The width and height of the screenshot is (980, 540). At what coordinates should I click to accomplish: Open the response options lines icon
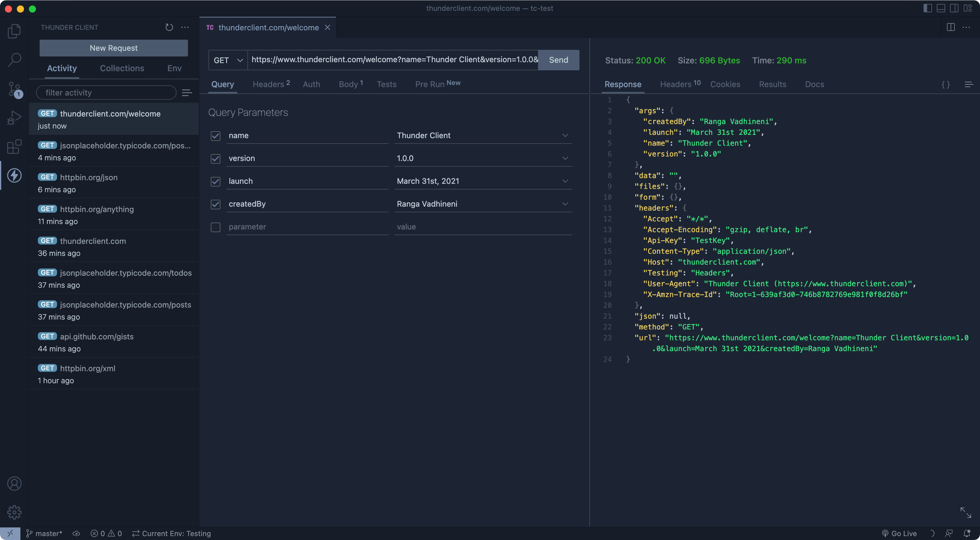969,84
